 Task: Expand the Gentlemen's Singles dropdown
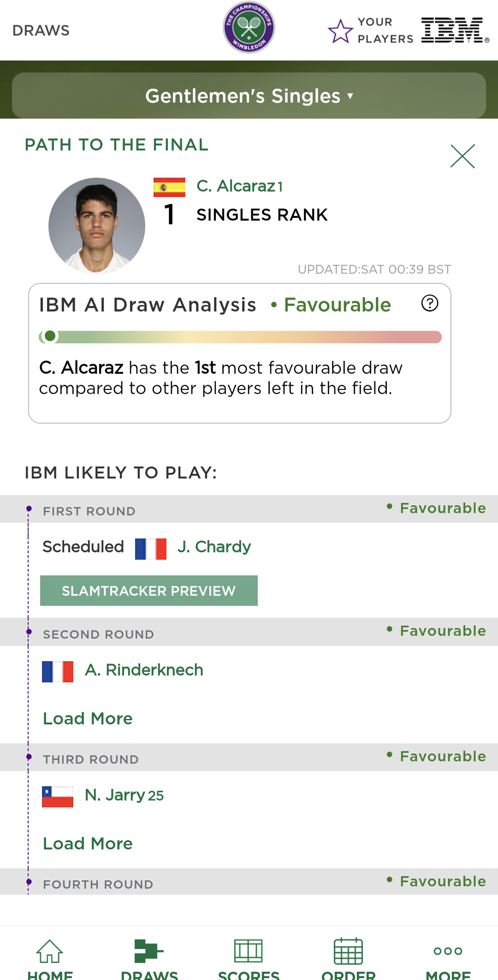(x=249, y=96)
